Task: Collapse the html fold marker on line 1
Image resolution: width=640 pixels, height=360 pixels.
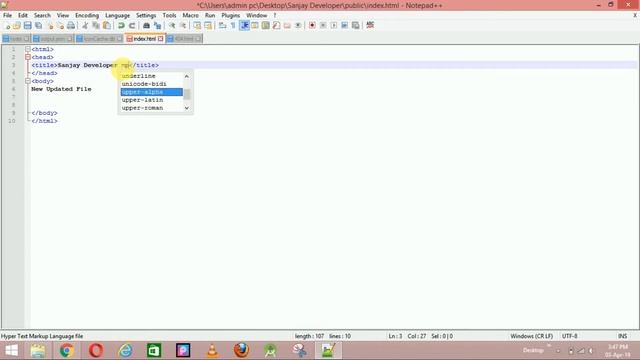Action: (x=28, y=49)
